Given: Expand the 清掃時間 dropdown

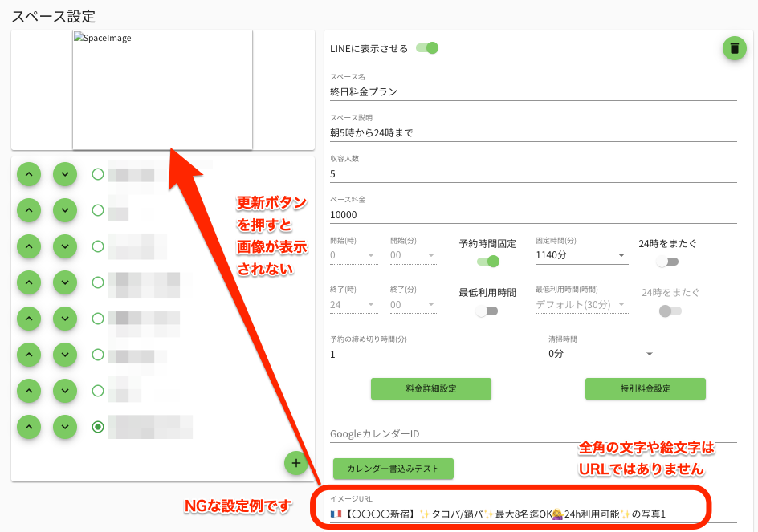Looking at the screenshot, I should tap(601, 354).
